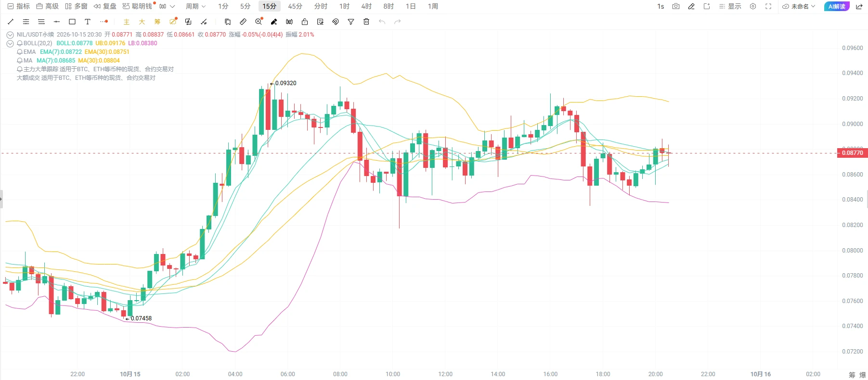Select the trend line drawing tool
This screenshot has height=380, width=868.
pyautogui.click(x=11, y=22)
